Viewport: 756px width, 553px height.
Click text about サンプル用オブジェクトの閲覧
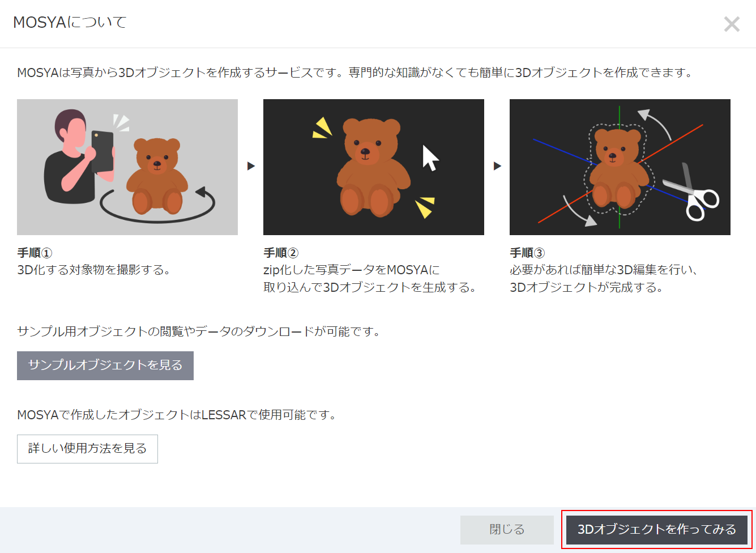coord(199,331)
